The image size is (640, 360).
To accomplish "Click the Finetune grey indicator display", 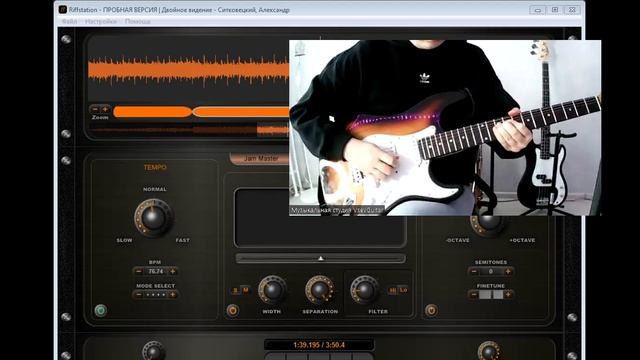I will point(491,294).
